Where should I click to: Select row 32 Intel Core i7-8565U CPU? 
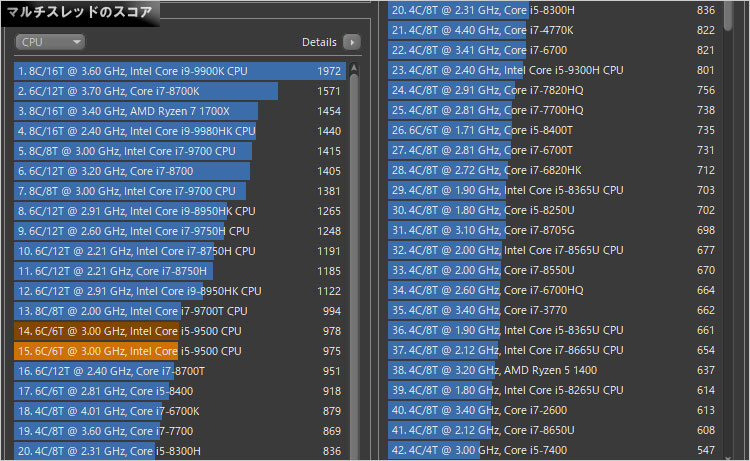coord(554,251)
